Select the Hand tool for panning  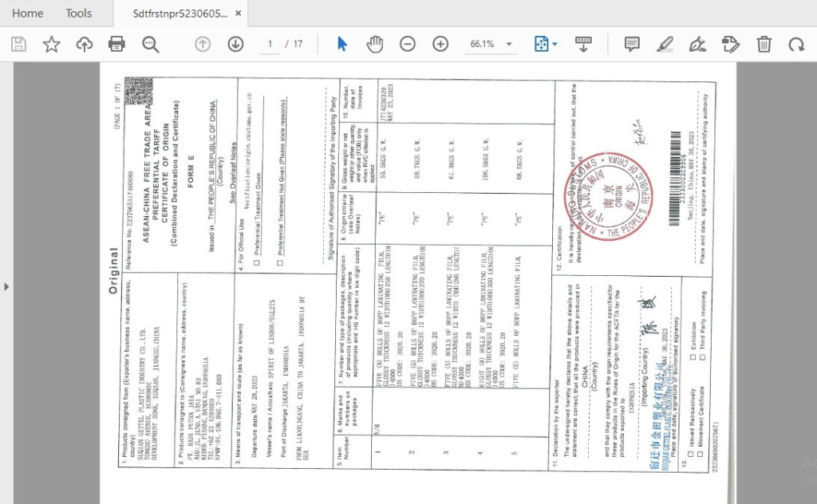[x=375, y=44]
